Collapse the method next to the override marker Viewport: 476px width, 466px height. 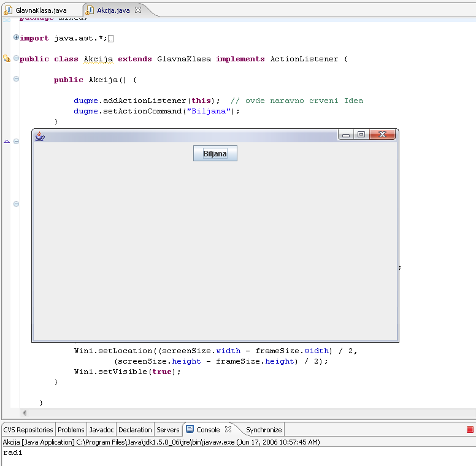(16, 142)
